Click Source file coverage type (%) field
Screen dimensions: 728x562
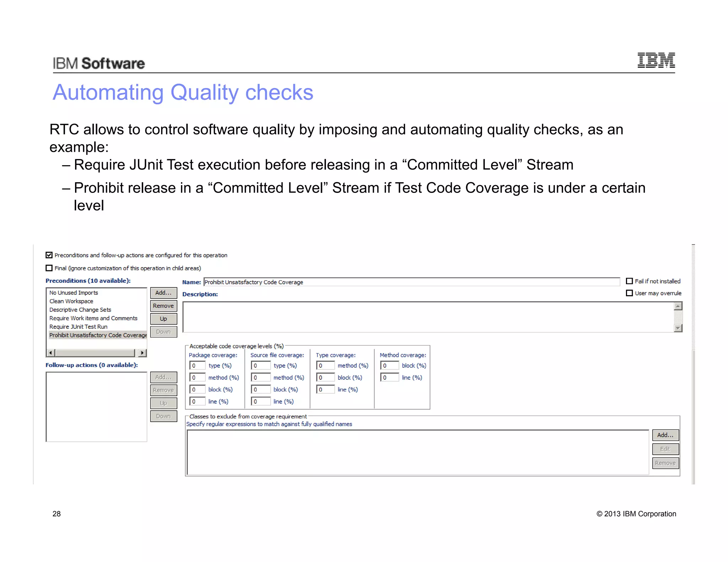[x=261, y=366]
